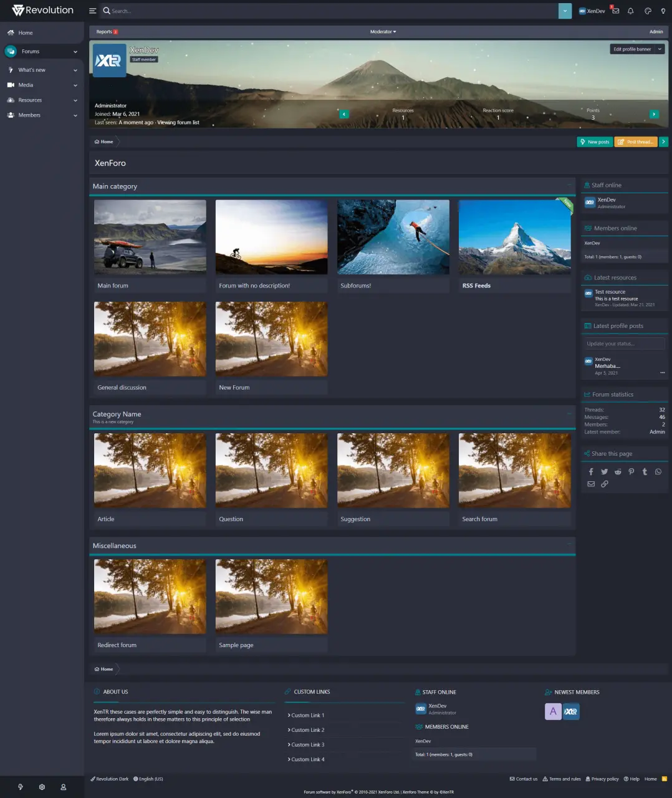
Task: Toggle light mode with the lightbulb icon
Action: [663, 11]
